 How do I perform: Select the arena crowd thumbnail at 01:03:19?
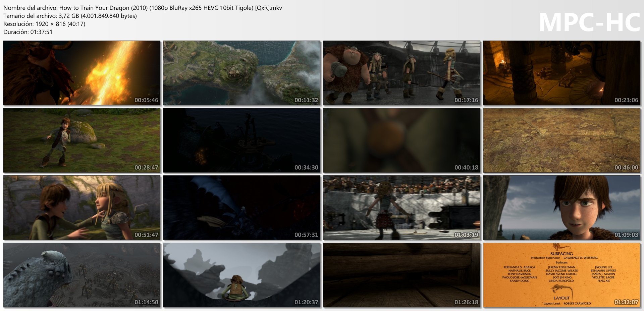click(402, 208)
